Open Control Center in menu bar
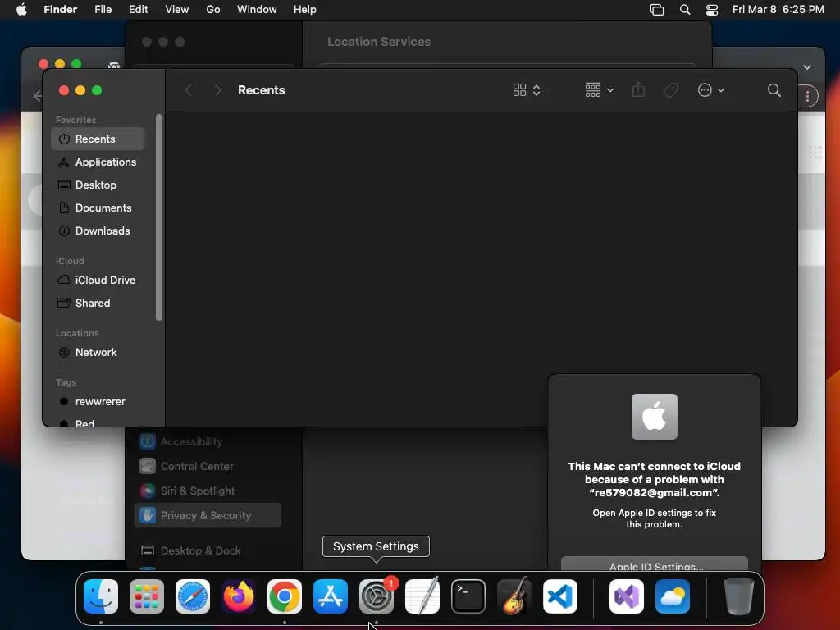 [712, 10]
